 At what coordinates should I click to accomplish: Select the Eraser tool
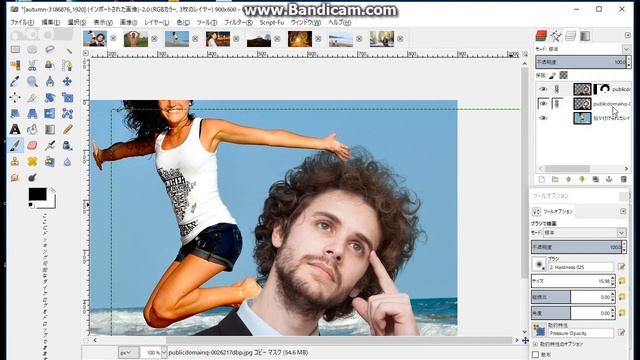click(x=32, y=145)
